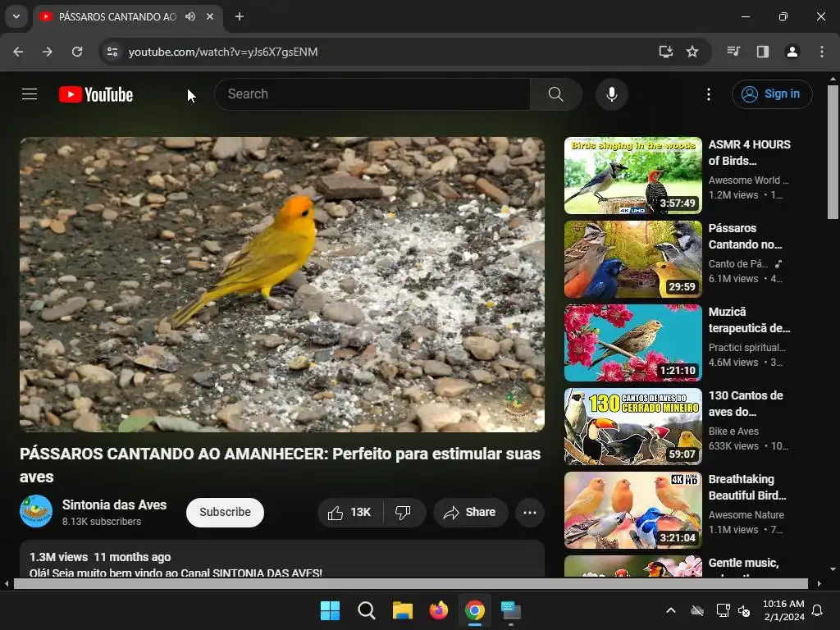This screenshot has width=840, height=630.
Task: Click the Awesome Nature channel name
Action: pos(746,515)
